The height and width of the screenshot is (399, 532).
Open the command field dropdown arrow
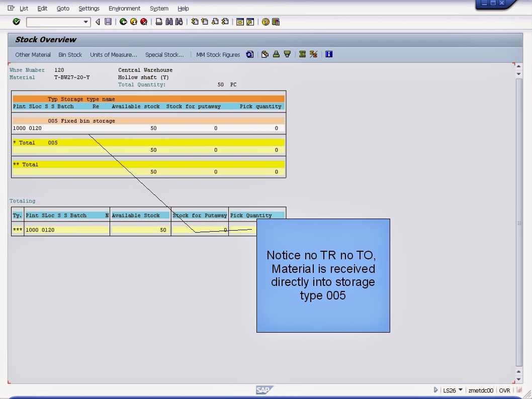tap(86, 22)
